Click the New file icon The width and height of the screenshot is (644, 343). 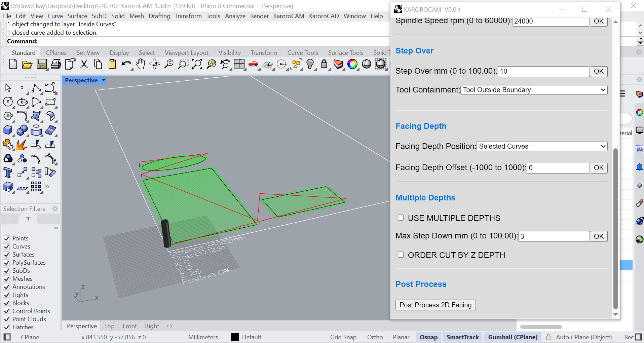click(13, 64)
